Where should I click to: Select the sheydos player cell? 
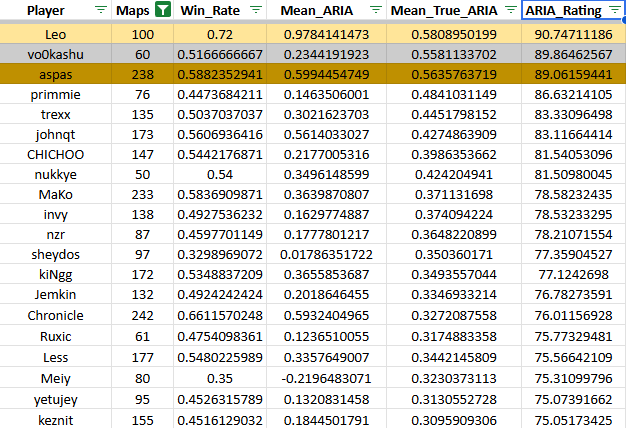pos(55,254)
